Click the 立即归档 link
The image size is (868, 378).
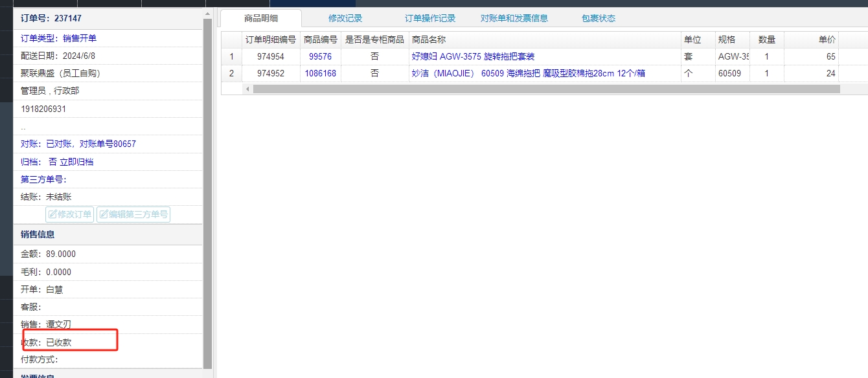tap(76, 162)
